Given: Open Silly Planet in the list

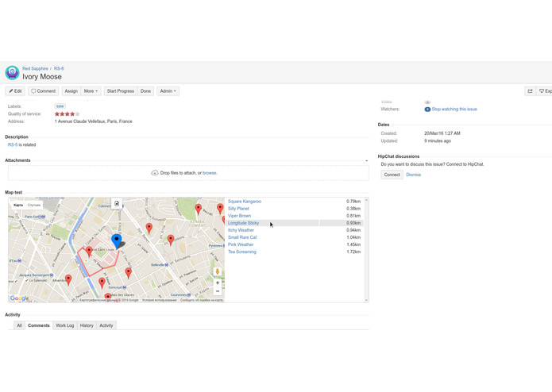Looking at the screenshot, I should click(238, 209).
